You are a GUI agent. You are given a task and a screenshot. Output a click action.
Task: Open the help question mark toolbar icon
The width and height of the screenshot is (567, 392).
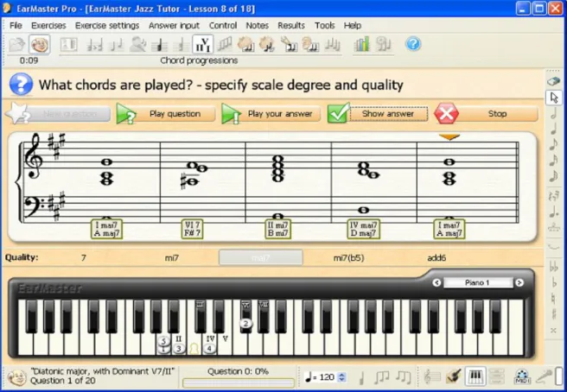coord(413,44)
